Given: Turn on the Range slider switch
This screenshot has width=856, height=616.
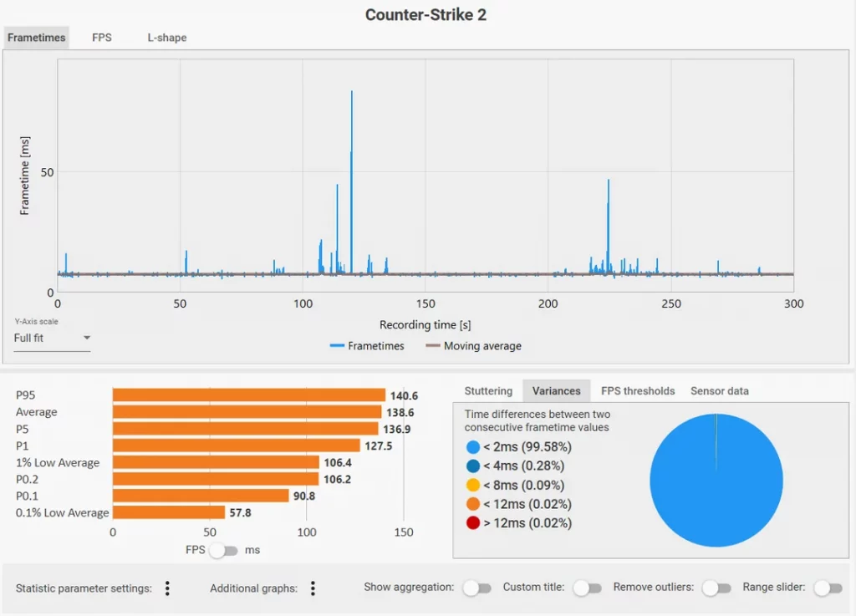Looking at the screenshot, I should [x=828, y=588].
